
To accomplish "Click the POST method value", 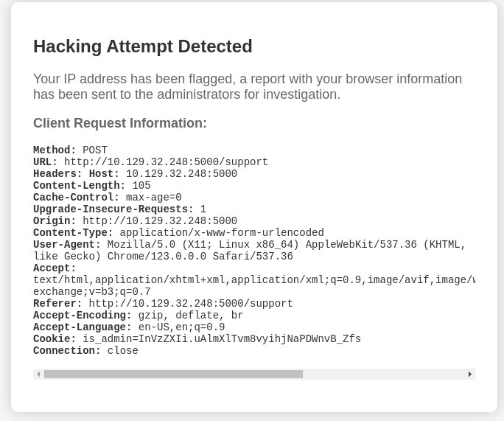I will click(95, 150).
